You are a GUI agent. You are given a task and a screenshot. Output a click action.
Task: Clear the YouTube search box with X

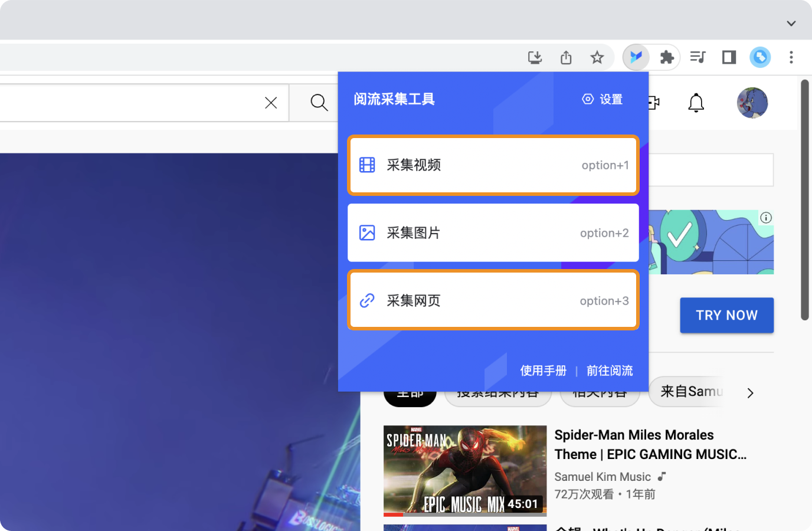click(271, 103)
